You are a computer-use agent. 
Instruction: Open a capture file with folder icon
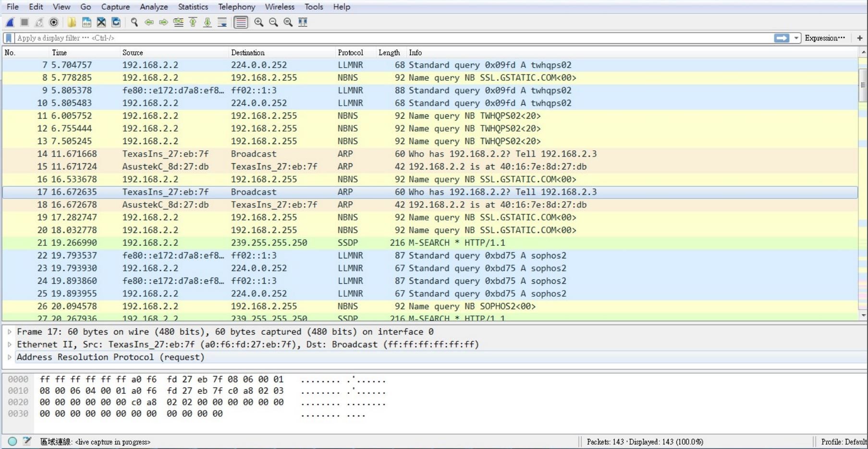[72, 22]
